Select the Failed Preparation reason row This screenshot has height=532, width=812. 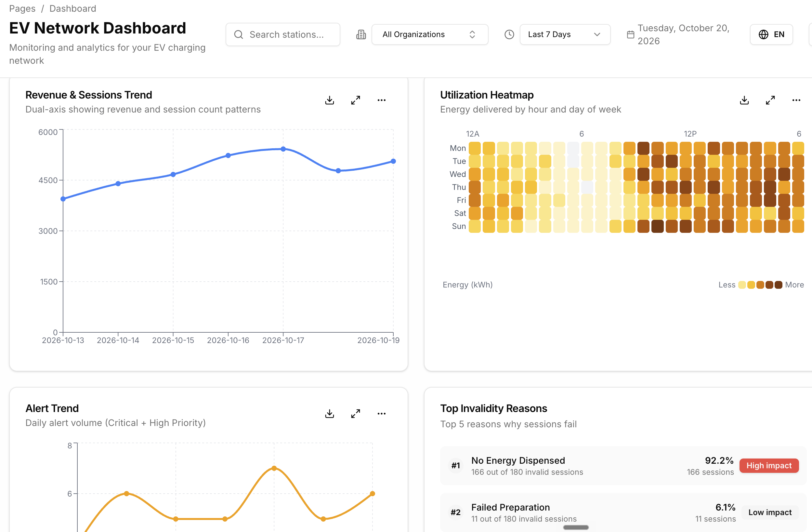(x=623, y=512)
